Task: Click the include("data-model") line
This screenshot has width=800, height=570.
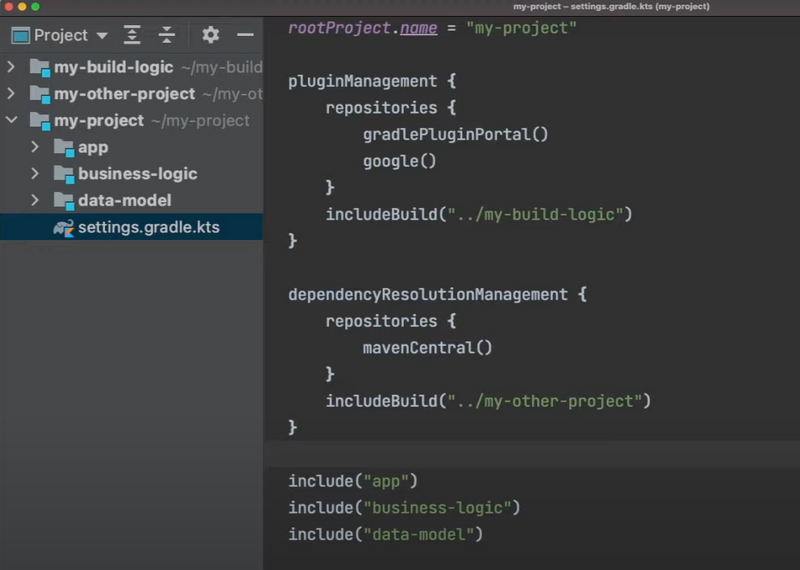Action: [x=385, y=534]
